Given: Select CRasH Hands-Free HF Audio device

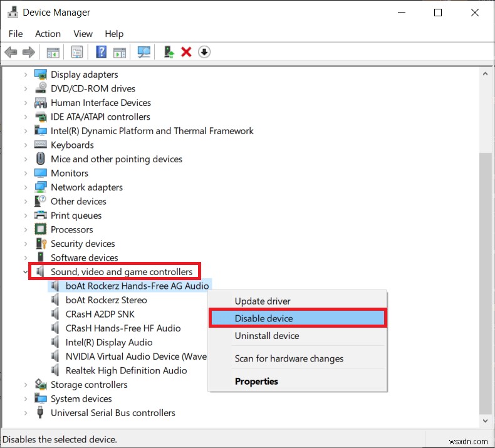Looking at the screenshot, I should [x=123, y=328].
